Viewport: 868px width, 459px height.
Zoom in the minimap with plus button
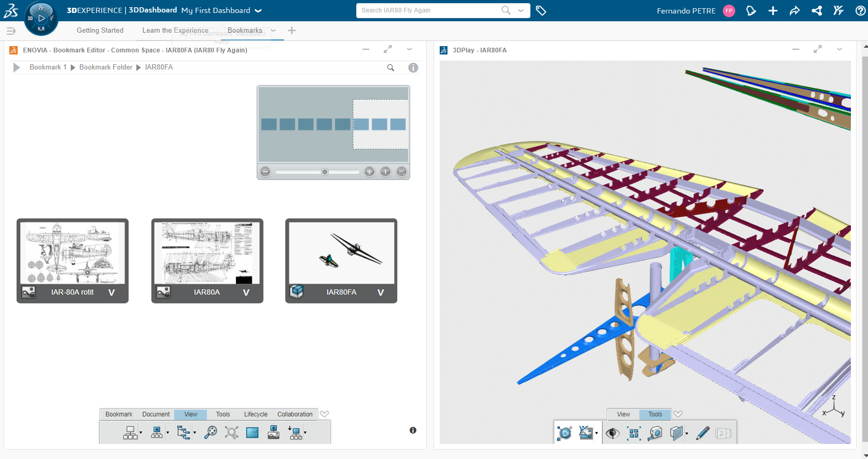tap(369, 172)
